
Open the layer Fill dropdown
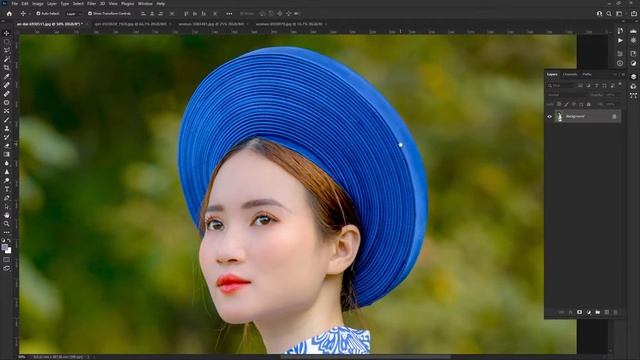[x=612, y=104]
